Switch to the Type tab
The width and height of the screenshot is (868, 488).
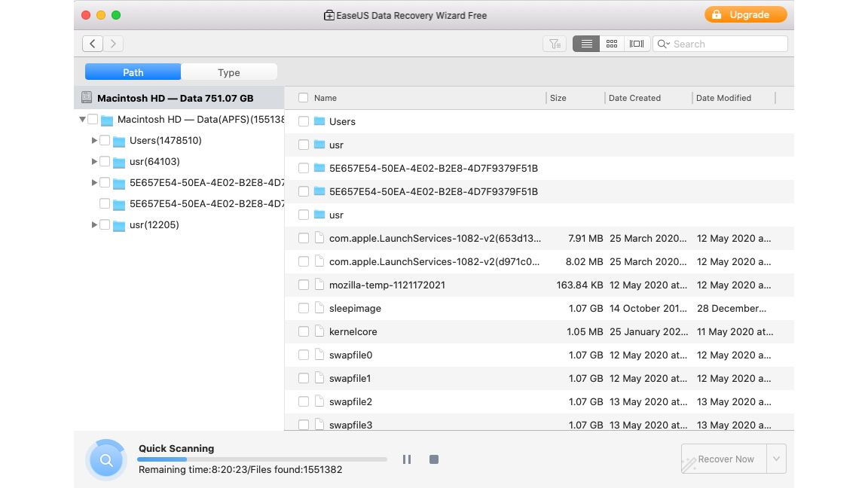[x=229, y=72]
